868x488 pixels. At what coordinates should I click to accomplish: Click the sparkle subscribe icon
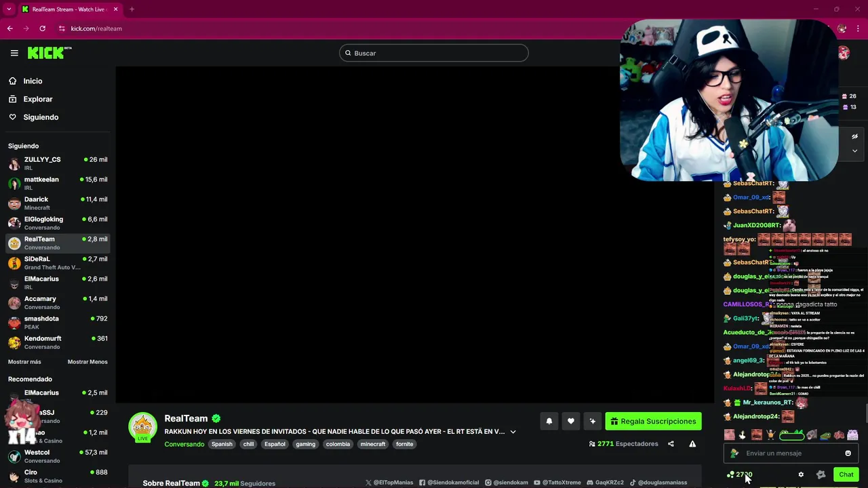[x=593, y=421]
